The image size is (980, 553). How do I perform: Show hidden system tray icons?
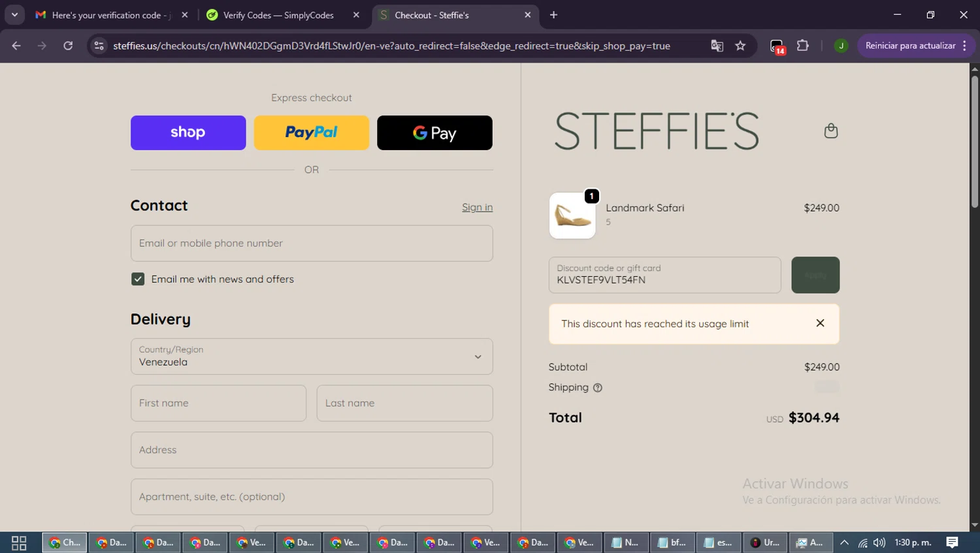(845, 543)
